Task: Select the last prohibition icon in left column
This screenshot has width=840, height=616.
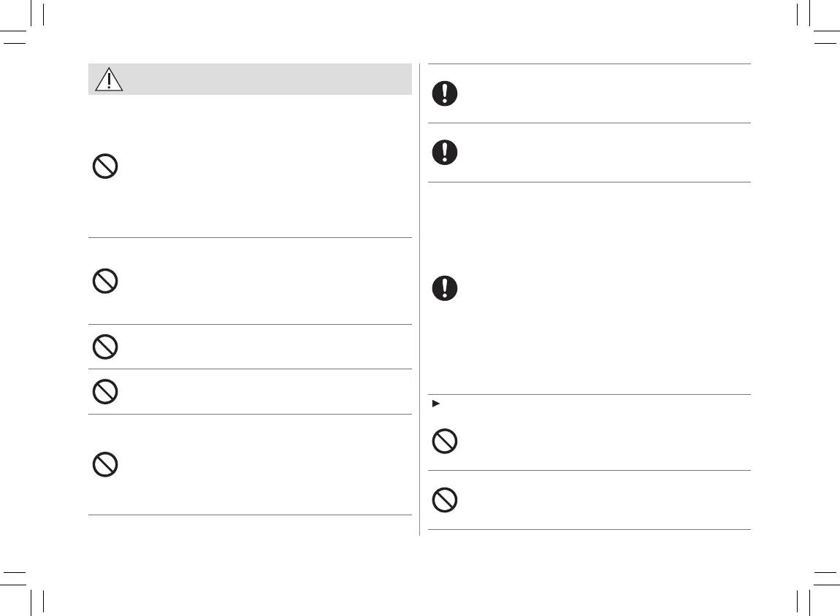Action: (x=105, y=465)
